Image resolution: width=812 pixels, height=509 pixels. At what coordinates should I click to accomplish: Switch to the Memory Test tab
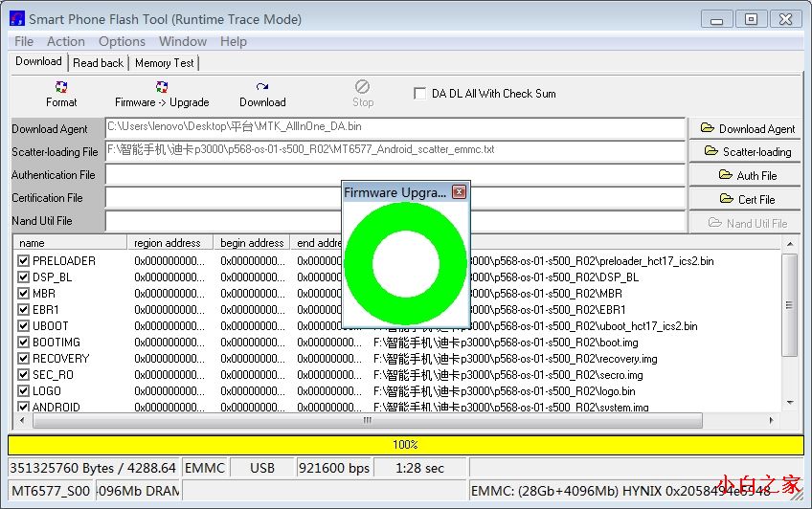coord(164,63)
